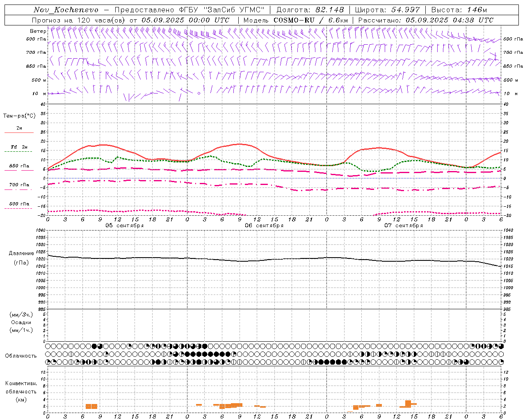The width and height of the screenshot is (525, 420).
Task: Click the Долгота: 82.148 longitude value
Action: 310,10
